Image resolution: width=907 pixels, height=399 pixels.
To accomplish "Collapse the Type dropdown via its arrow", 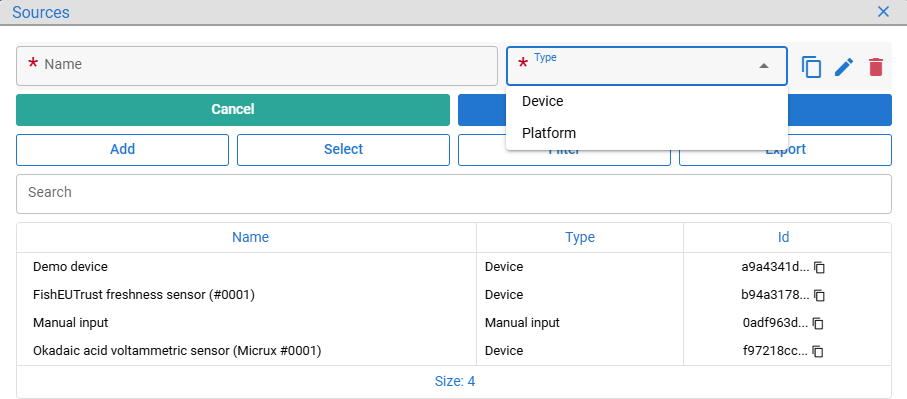I will [764, 66].
